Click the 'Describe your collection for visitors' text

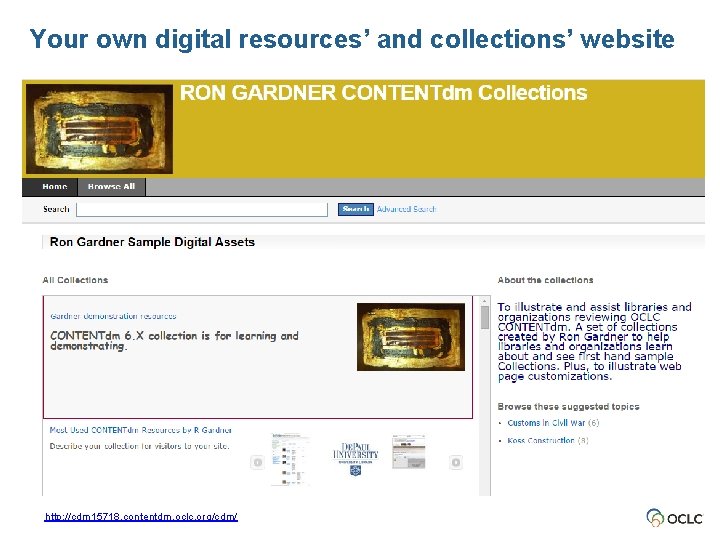[x=139, y=446]
